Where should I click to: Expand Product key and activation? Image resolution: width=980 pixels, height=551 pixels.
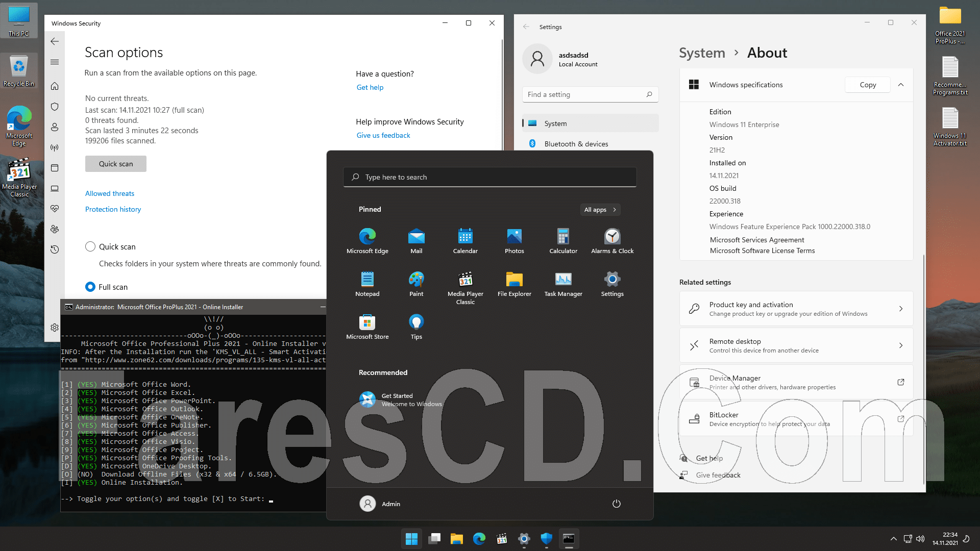click(x=796, y=309)
